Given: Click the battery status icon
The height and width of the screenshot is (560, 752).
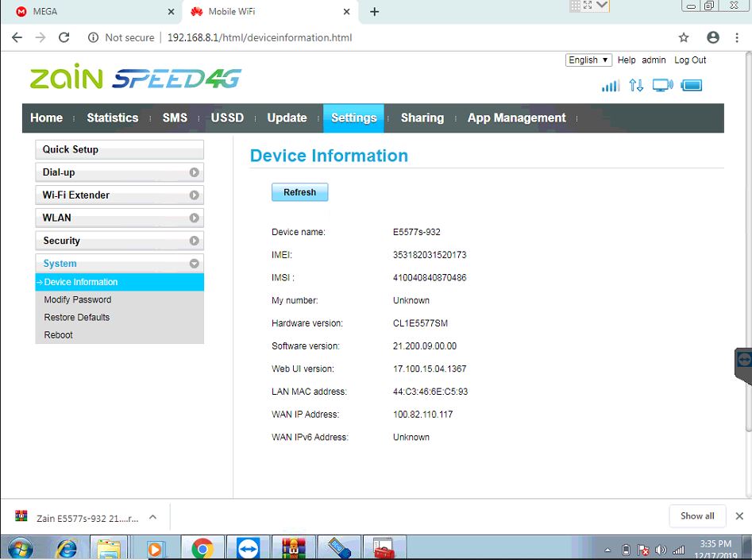Looking at the screenshot, I should click(x=692, y=86).
